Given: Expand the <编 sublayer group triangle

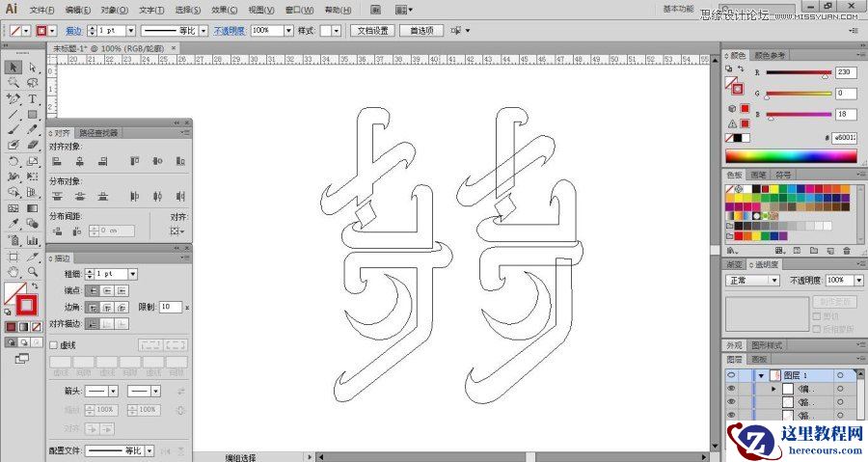Looking at the screenshot, I should (773, 389).
